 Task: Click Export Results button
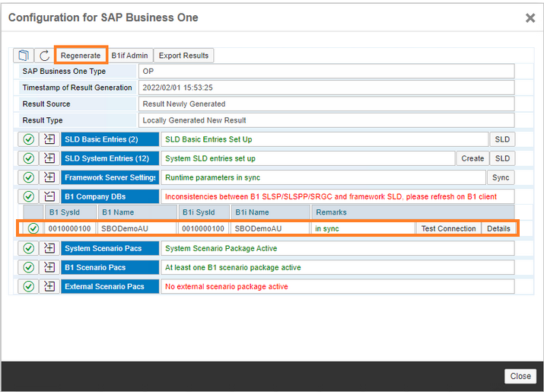(183, 56)
